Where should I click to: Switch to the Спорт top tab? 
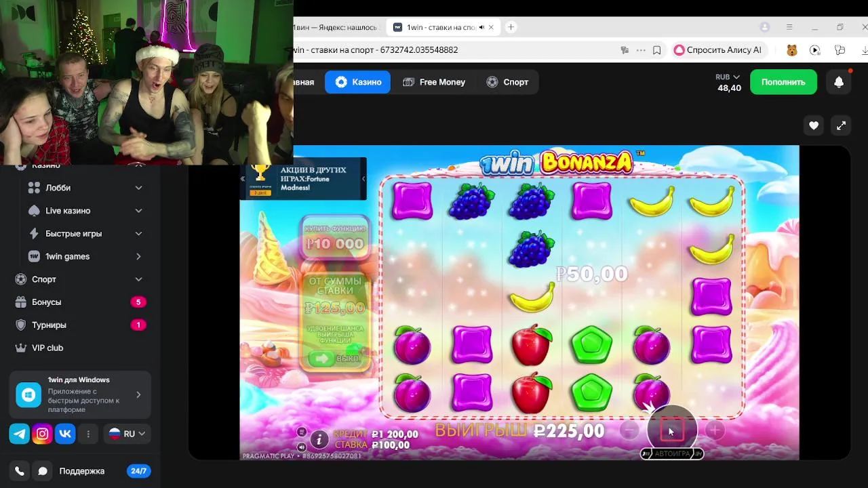(507, 82)
